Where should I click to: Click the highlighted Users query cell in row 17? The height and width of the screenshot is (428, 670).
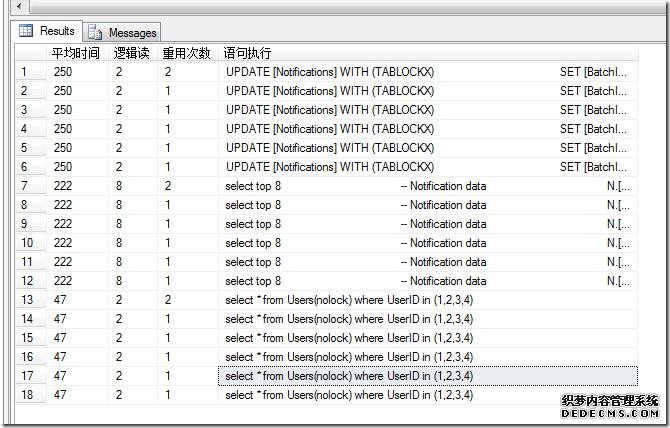[x=349, y=376]
